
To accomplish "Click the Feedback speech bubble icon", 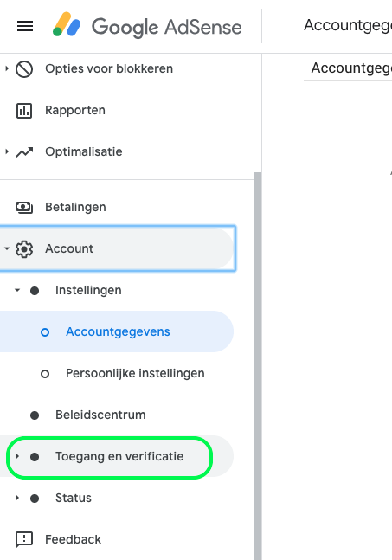I will [24, 539].
